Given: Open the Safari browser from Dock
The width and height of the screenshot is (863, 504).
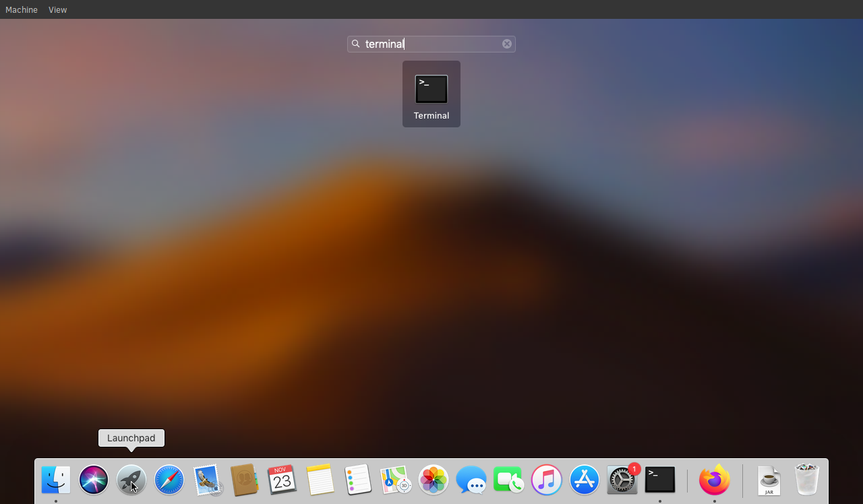Looking at the screenshot, I should pyautogui.click(x=169, y=480).
